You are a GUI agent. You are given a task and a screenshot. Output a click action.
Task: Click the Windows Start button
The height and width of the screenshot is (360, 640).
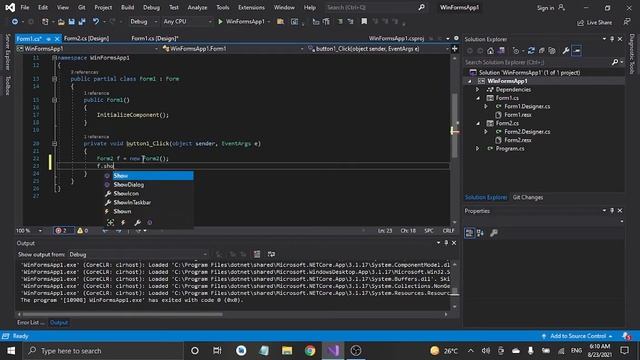(11, 351)
